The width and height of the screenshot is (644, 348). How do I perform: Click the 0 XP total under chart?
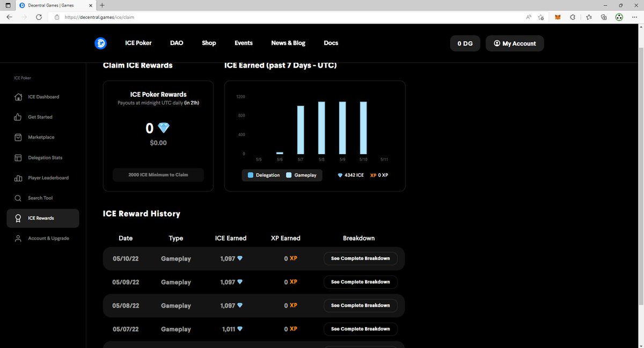379,175
